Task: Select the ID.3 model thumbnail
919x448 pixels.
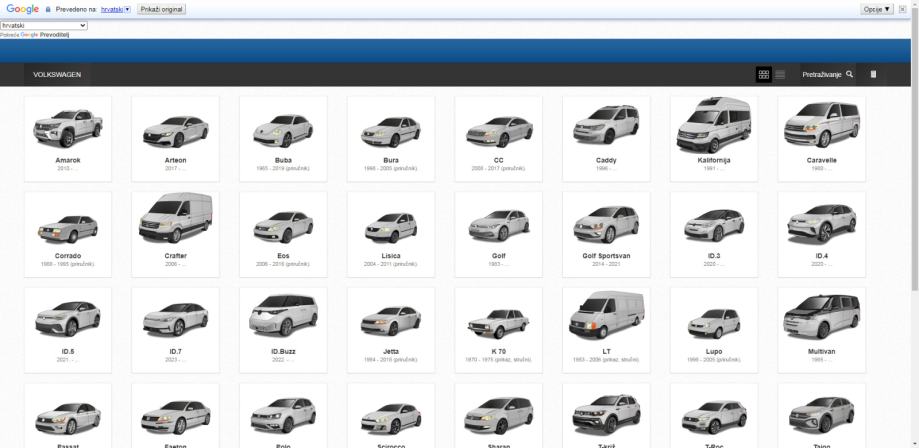Action: pyautogui.click(x=714, y=225)
